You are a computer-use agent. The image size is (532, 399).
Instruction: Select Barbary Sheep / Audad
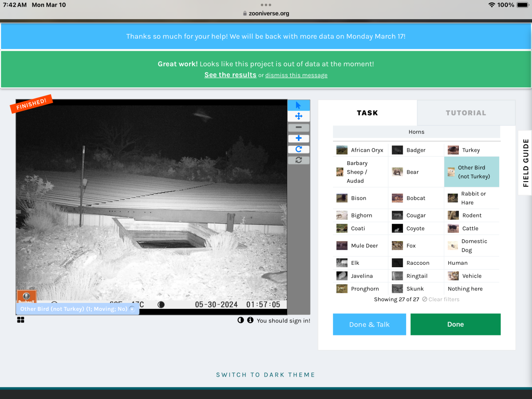[360, 172]
